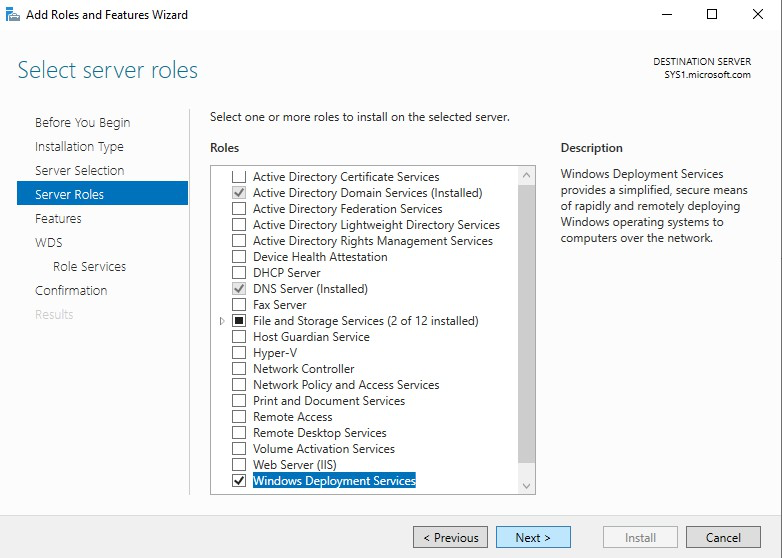
Task: Select the Remote Access label text
Action: click(292, 416)
